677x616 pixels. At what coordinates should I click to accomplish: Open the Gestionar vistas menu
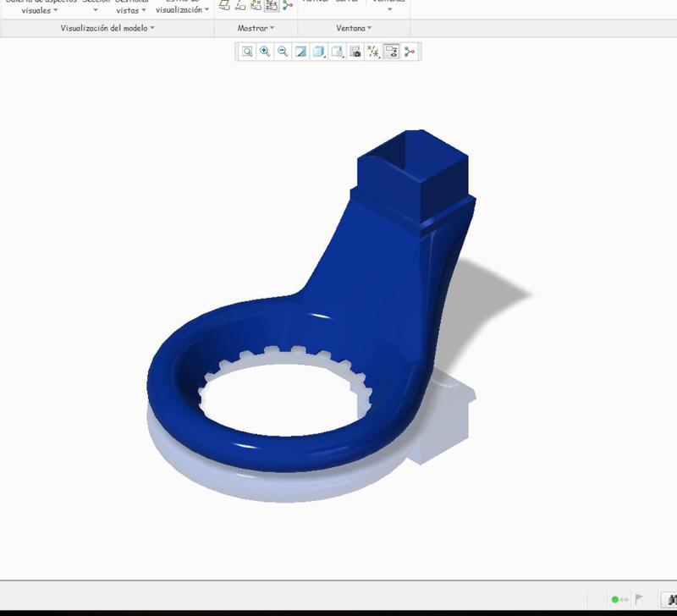click(129, 8)
